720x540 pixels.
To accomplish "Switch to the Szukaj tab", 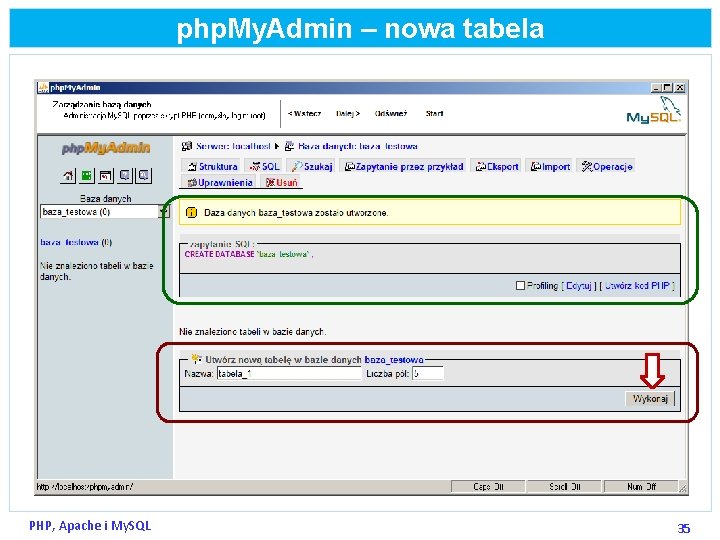I will click(x=311, y=166).
